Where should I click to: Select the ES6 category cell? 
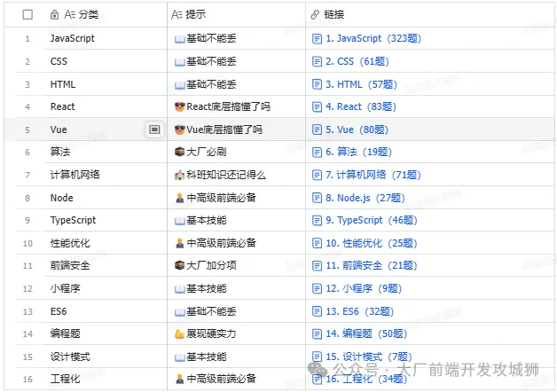(x=106, y=311)
